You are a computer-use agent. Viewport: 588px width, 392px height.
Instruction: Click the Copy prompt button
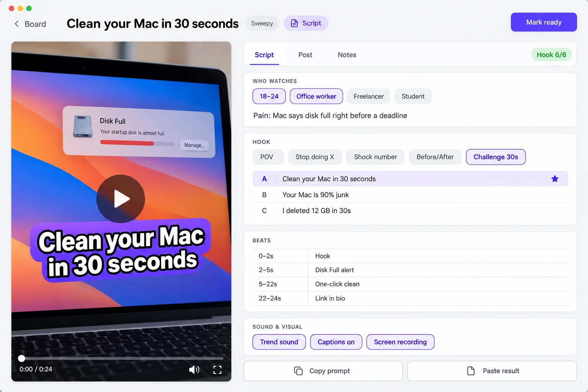[x=323, y=371]
